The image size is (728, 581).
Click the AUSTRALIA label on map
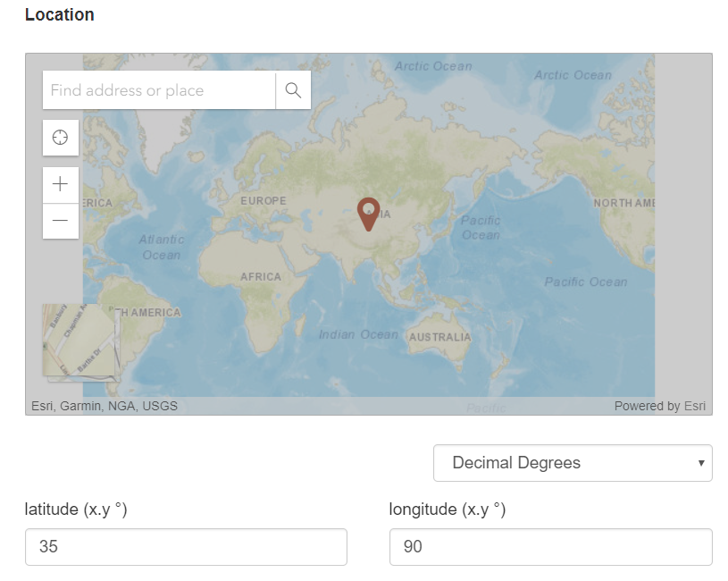439,337
